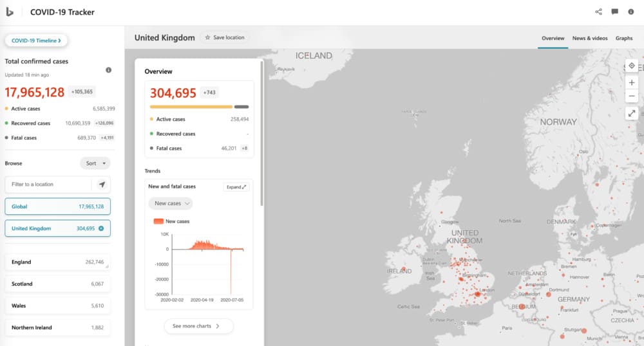The height and width of the screenshot is (346, 644).
Task: Open the New cases chart dropdown
Action: pos(171,203)
